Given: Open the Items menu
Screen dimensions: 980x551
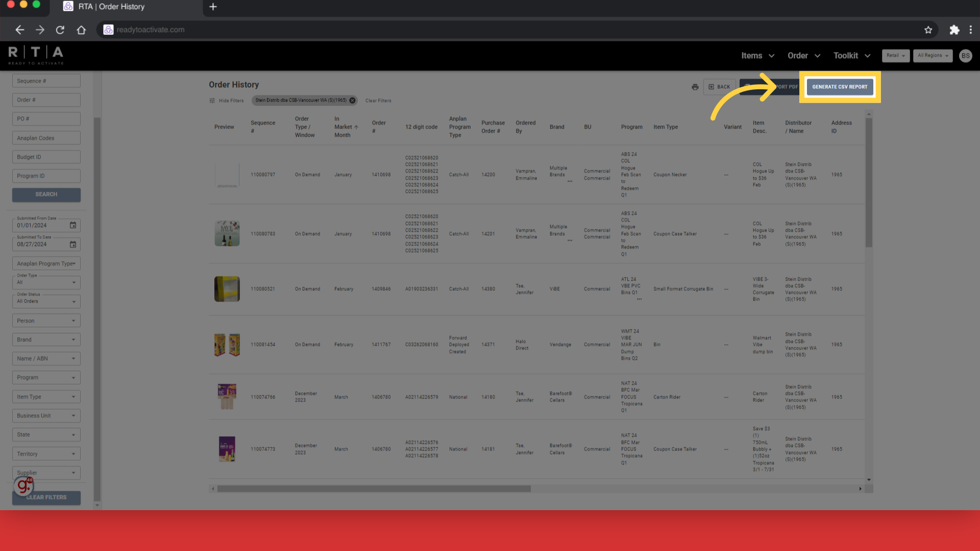Looking at the screenshot, I should (x=757, y=56).
